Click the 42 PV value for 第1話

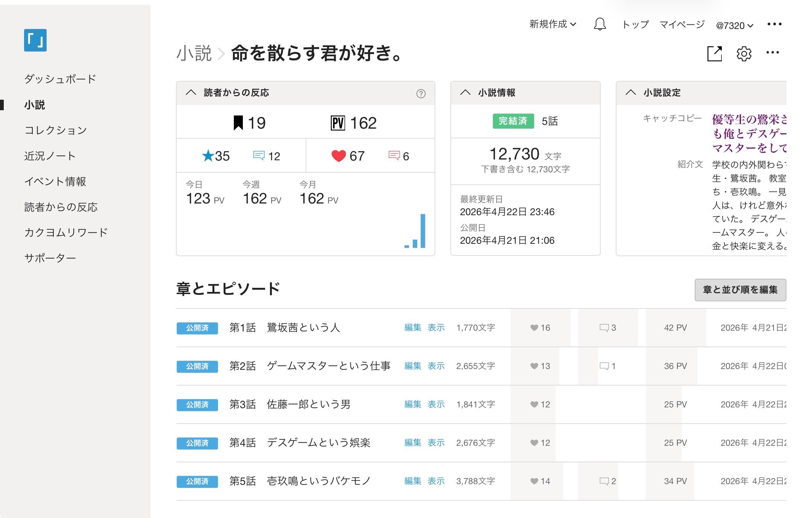[x=676, y=328]
